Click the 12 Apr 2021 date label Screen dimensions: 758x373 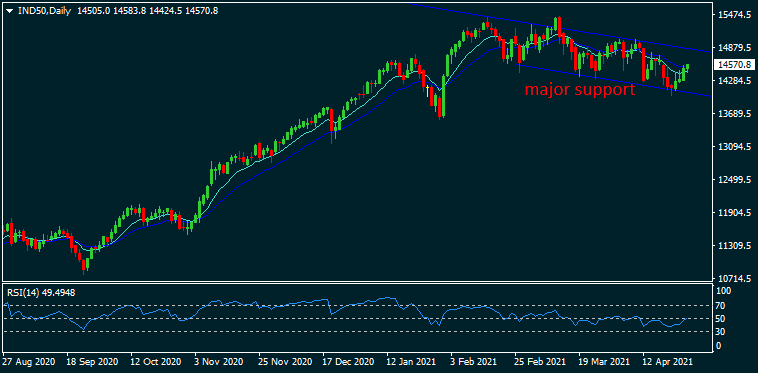click(668, 361)
